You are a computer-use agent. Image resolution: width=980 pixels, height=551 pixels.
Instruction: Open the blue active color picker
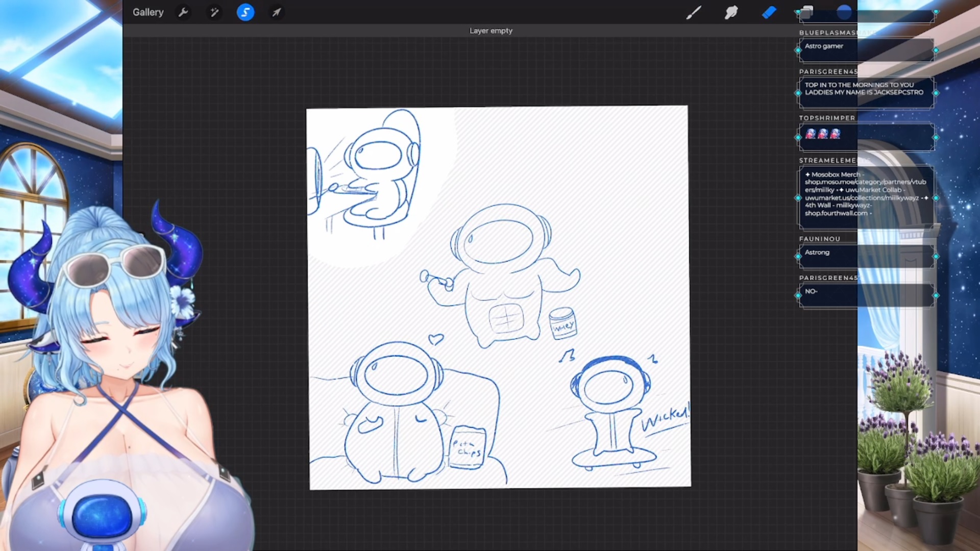tap(844, 12)
